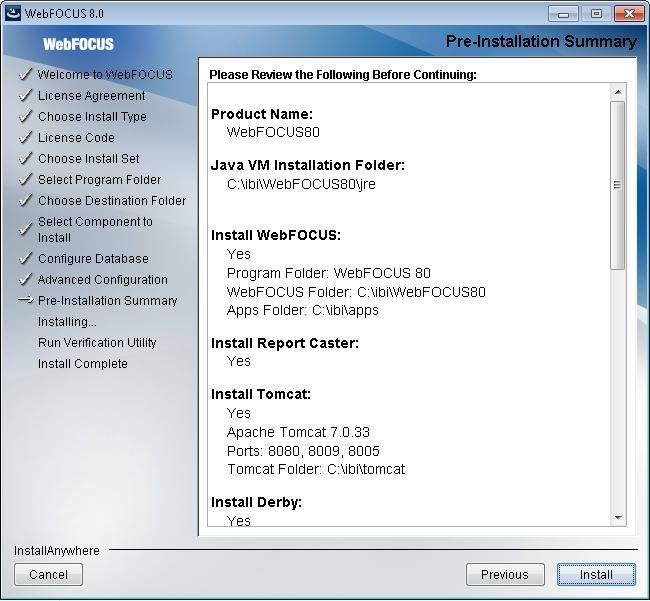Click the WebFOCUS title bar app icon

pos(12,13)
